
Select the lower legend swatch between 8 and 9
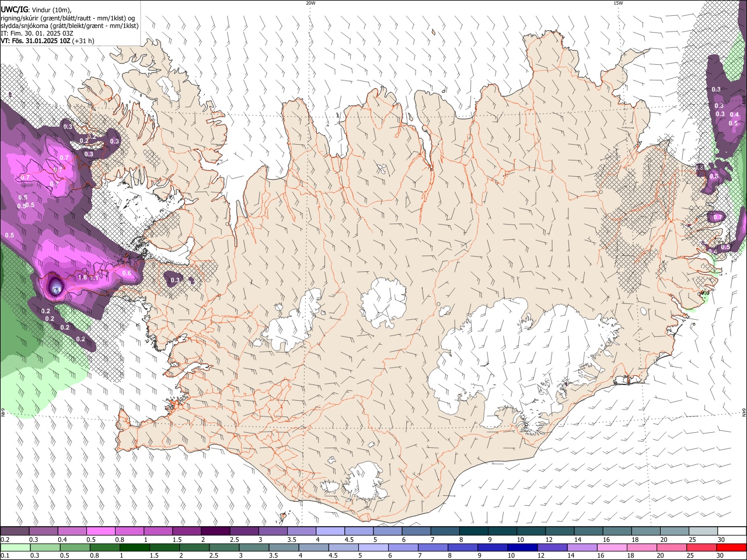tap(463, 547)
